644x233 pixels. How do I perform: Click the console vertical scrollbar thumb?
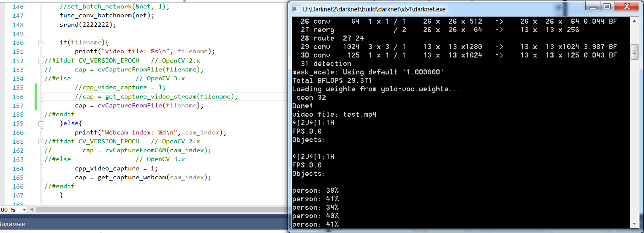634,52
